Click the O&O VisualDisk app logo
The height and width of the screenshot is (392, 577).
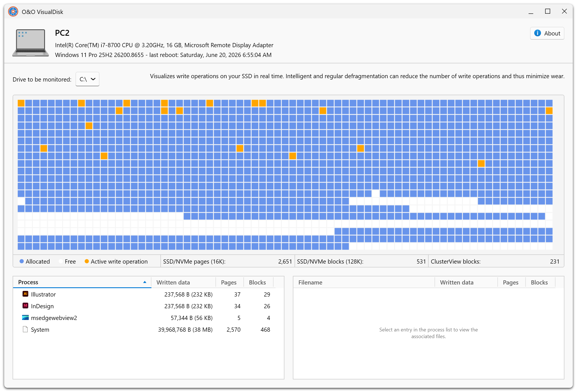pyautogui.click(x=13, y=11)
